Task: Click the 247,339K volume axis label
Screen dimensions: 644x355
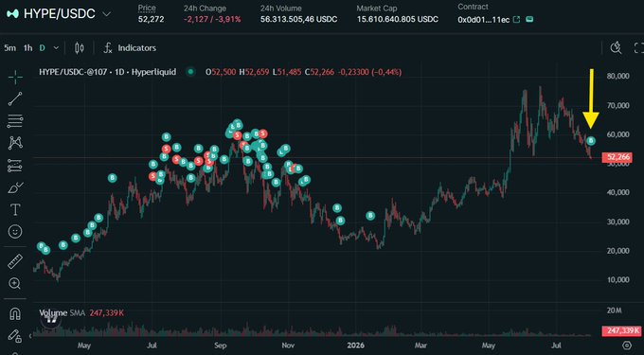Action: coord(622,330)
